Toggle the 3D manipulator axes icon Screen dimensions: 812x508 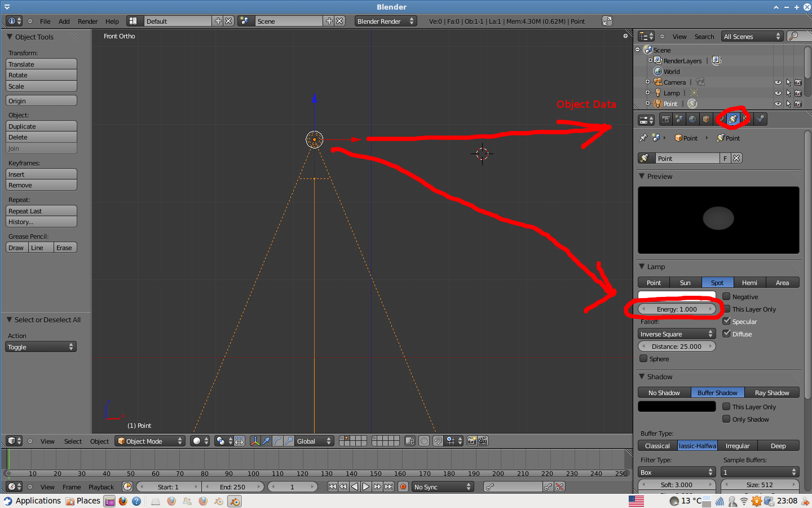pos(255,441)
